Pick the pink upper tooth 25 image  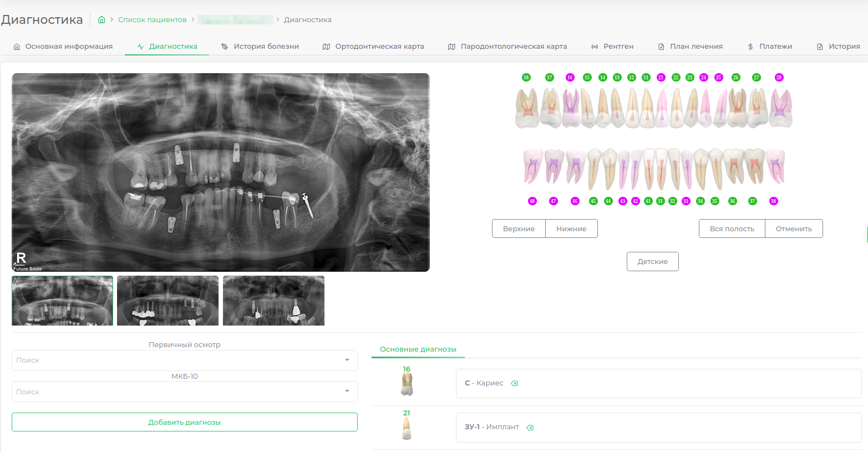720,108
